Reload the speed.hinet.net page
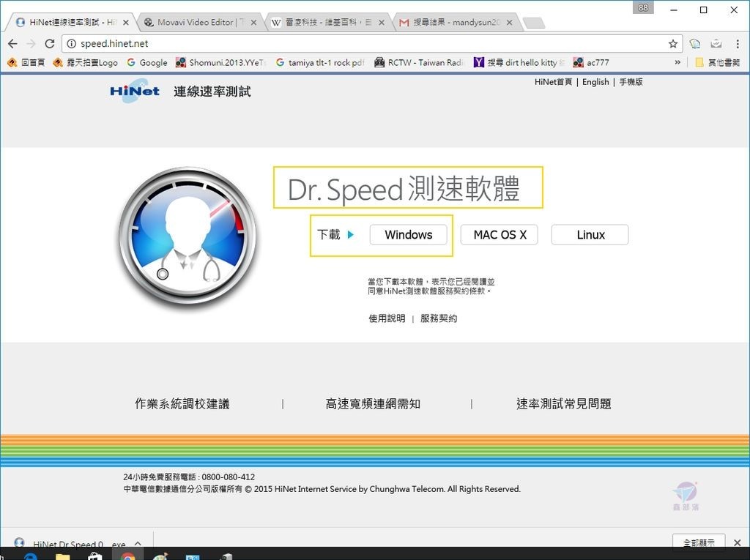750x560 pixels. click(x=50, y=43)
